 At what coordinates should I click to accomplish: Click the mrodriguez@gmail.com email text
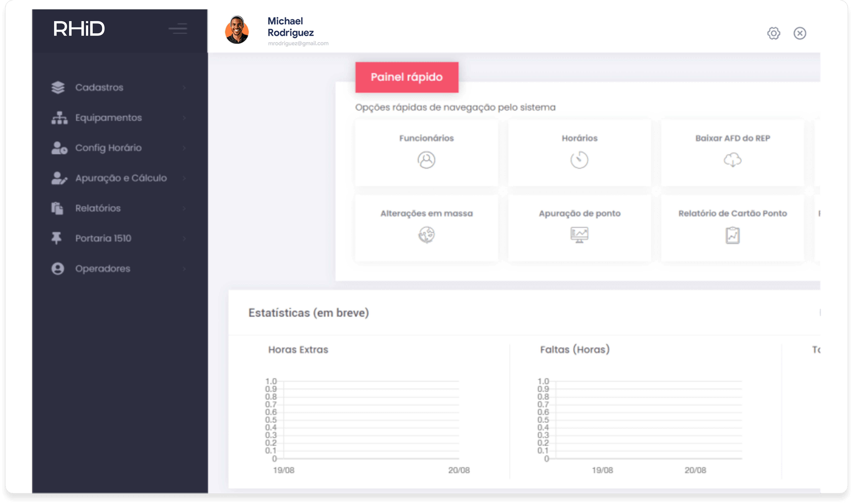(298, 44)
